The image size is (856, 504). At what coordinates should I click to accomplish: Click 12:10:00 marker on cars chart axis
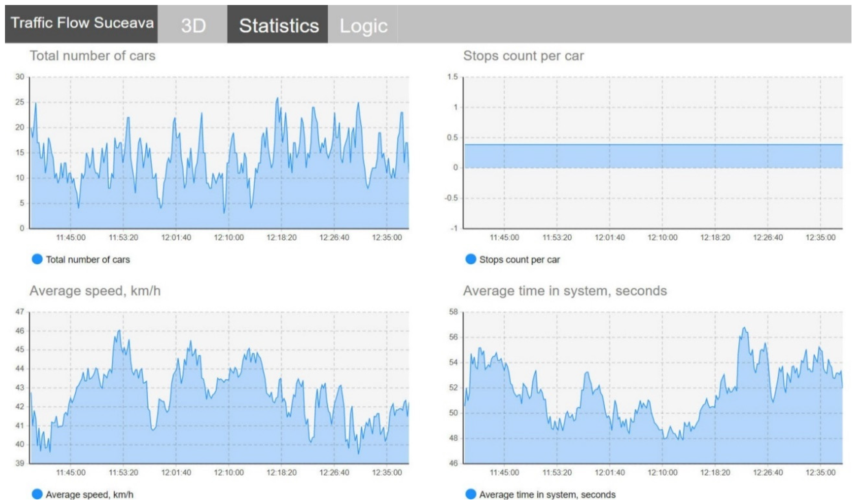229,237
